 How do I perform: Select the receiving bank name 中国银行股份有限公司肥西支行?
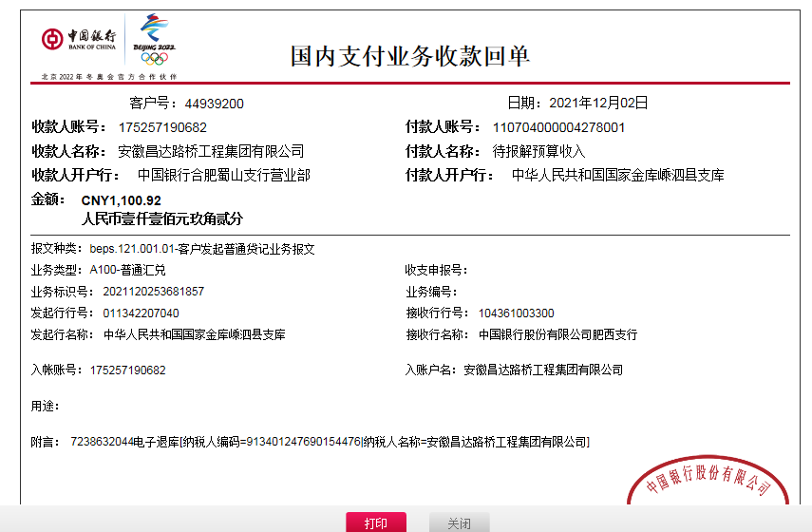click(557, 335)
